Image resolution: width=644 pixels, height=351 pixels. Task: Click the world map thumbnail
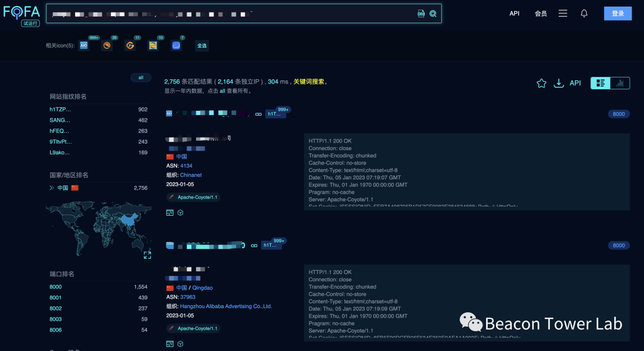click(98, 228)
